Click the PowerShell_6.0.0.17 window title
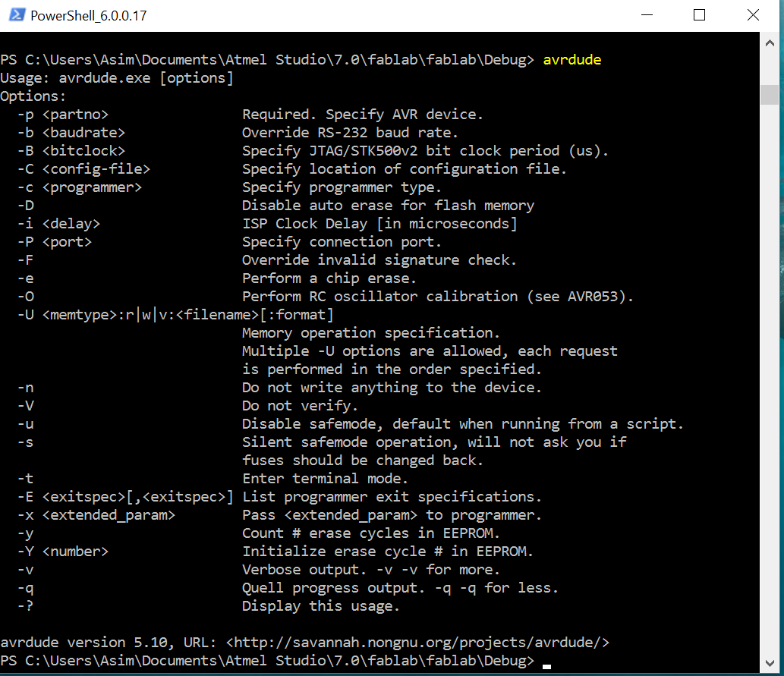784x676 pixels. [89, 15]
